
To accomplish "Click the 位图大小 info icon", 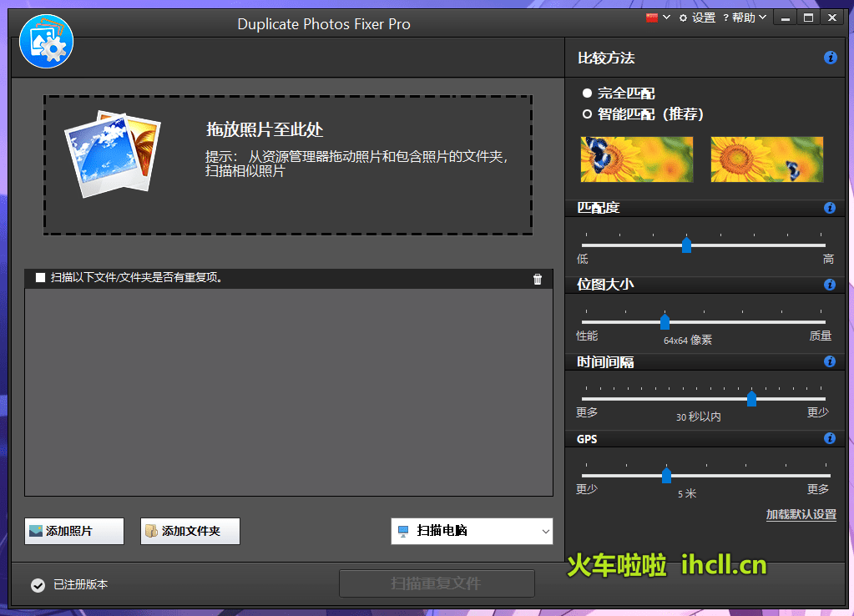I will click(x=830, y=285).
